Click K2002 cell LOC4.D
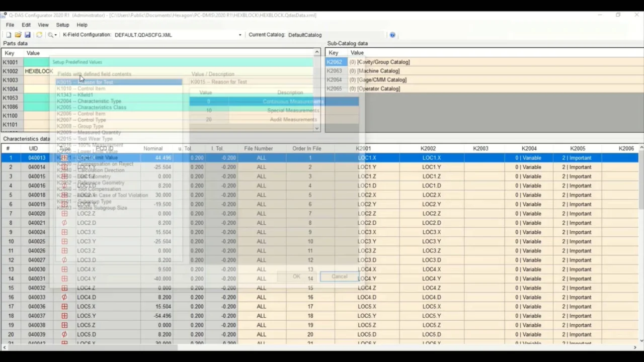This screenshot has height=362, width=644. (x=432, y=297)
